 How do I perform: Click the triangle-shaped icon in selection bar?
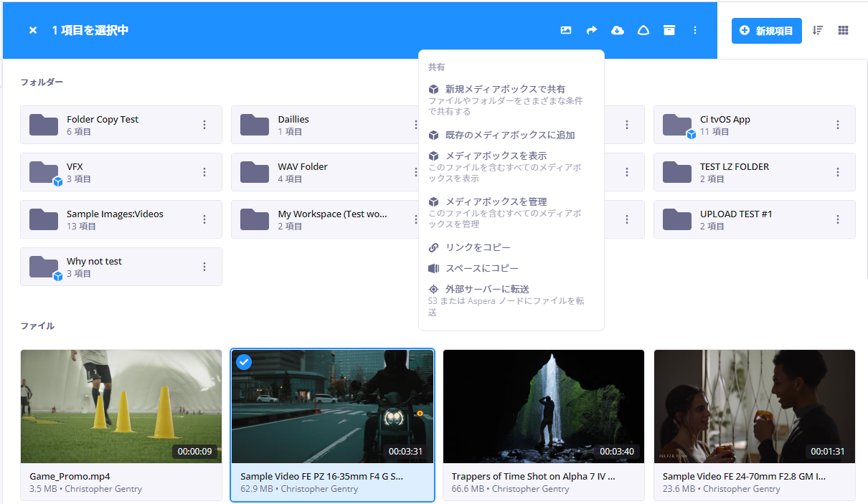(643, 30)
